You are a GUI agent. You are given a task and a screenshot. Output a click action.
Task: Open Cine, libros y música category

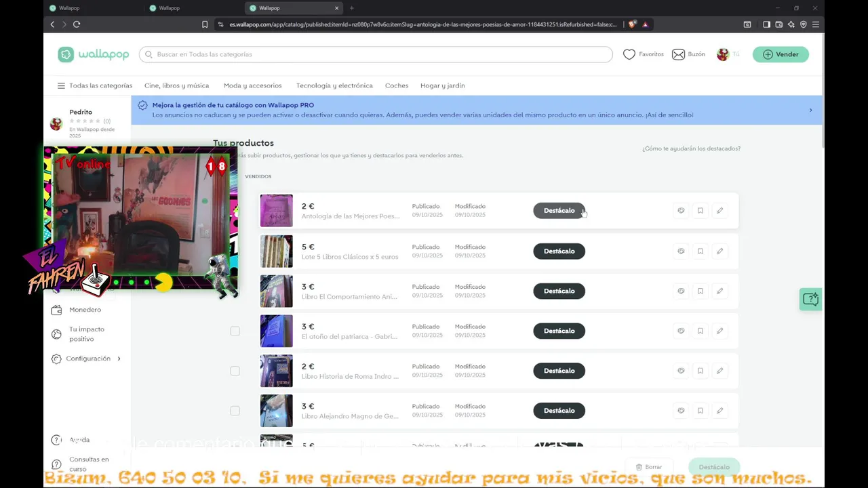click(x=176, y=86)
